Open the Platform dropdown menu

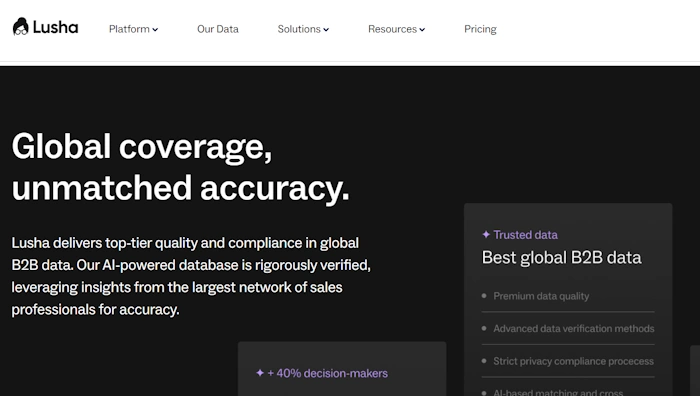(x=133, y=29)
